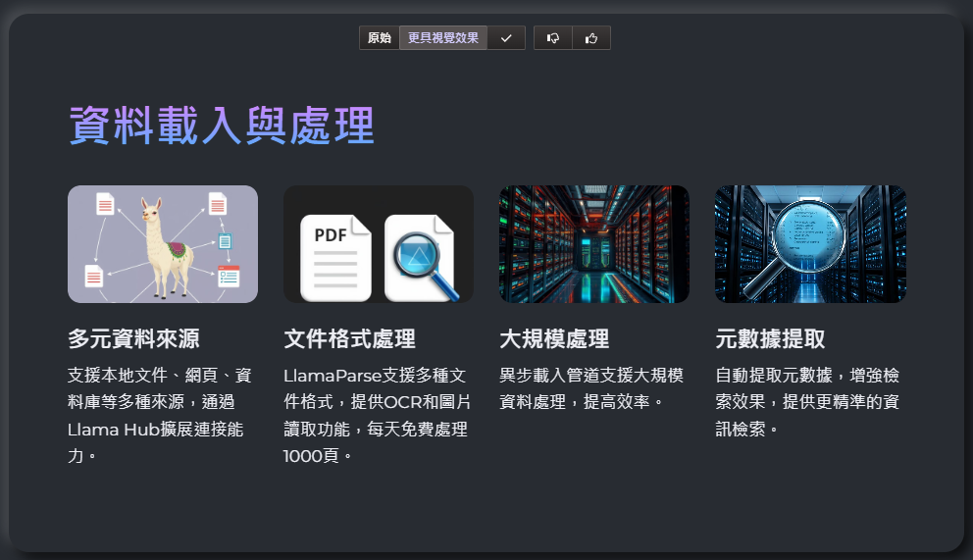The image size is (973, 560).
Task: Click the PDF document icon in the image
Action: [335, 257]
